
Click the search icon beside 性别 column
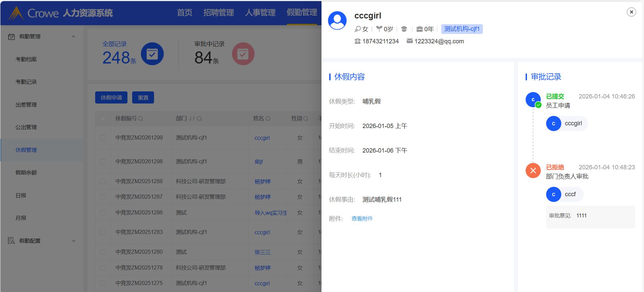pos(306,119)
